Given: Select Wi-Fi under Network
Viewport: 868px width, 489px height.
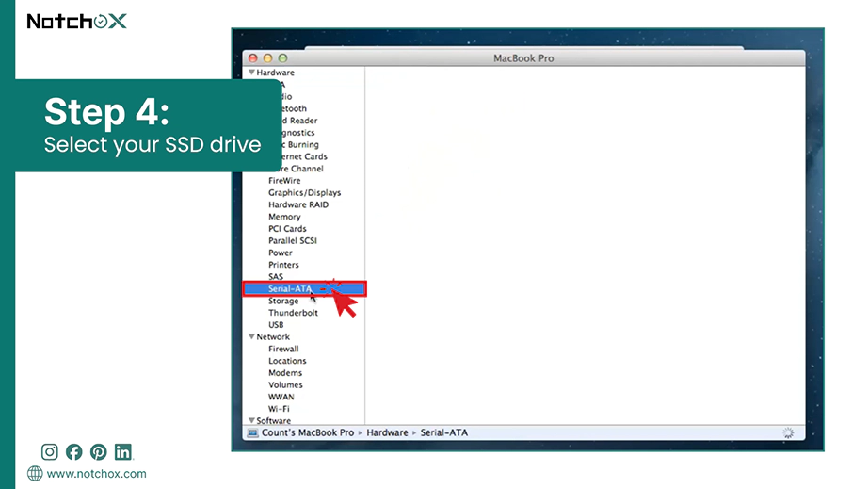Looking at the screenshot, I should 279,409.
